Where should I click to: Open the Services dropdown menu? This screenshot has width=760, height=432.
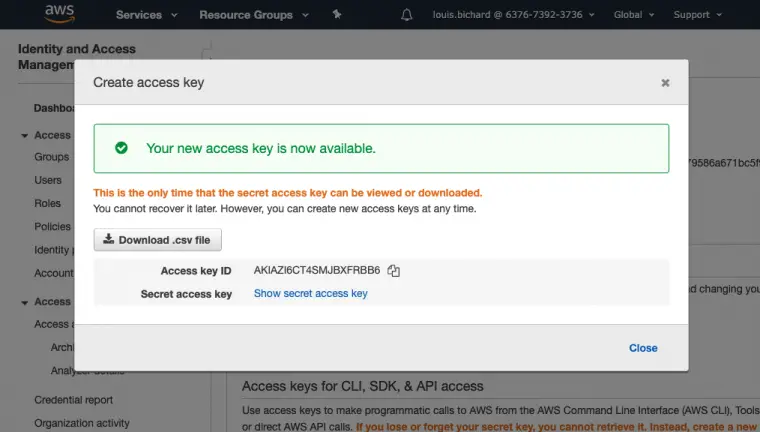coord(146,15)
